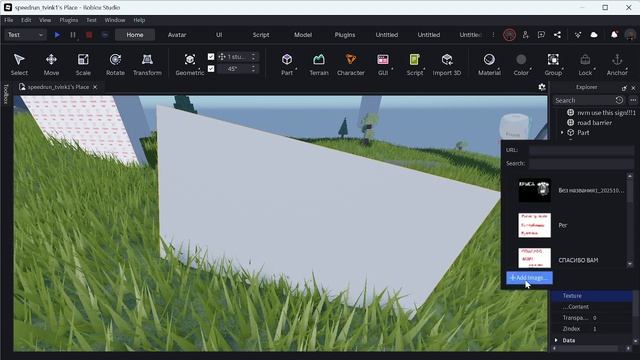Open the Edit menu
640x360 pixels.
(x=26, y=20)
